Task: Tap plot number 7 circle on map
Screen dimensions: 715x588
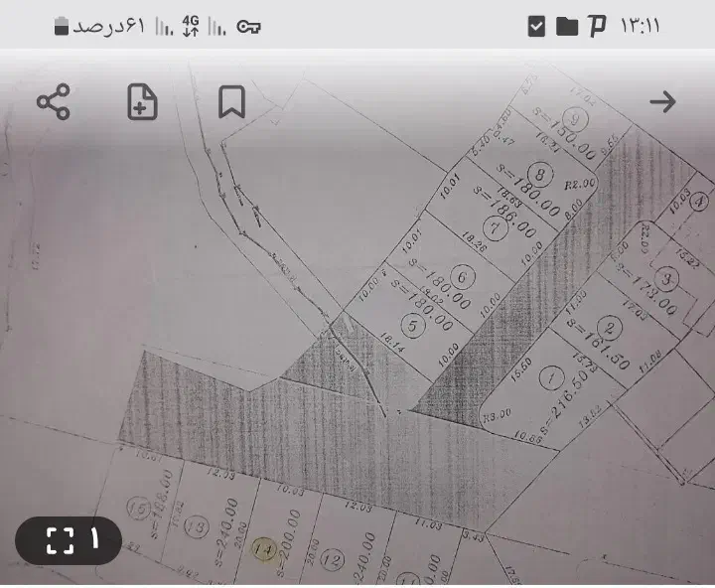Action: click(495, 227)
